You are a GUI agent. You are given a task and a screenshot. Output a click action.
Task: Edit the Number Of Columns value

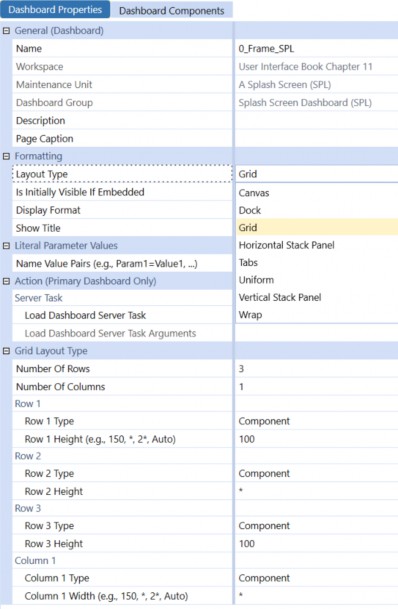(316, 387)
